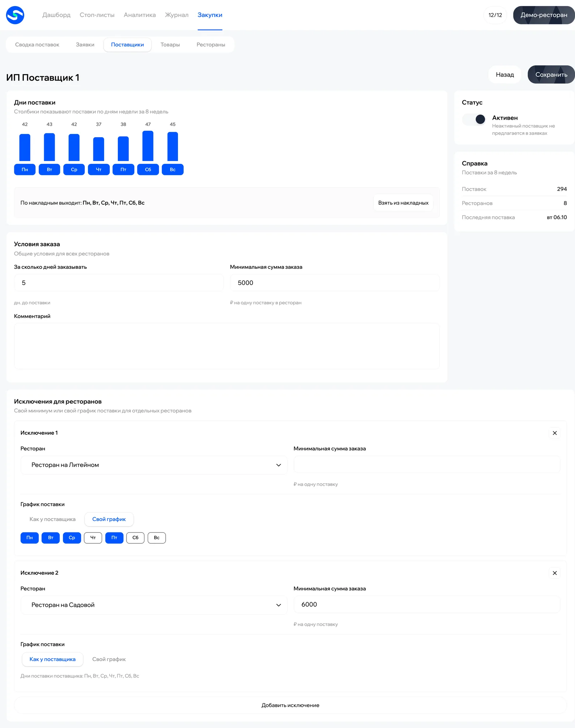Switch to Заявки tab
575x728 pixels.
coord(85,45)
